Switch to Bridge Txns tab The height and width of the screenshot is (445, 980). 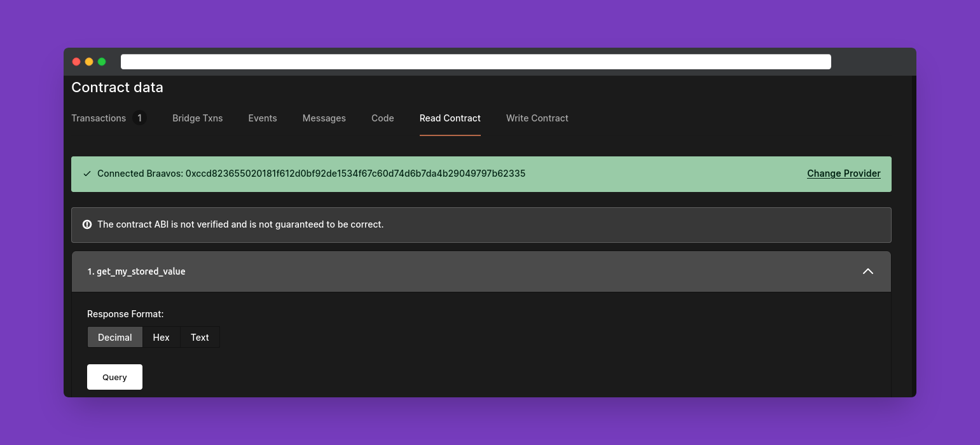(197, 118)
